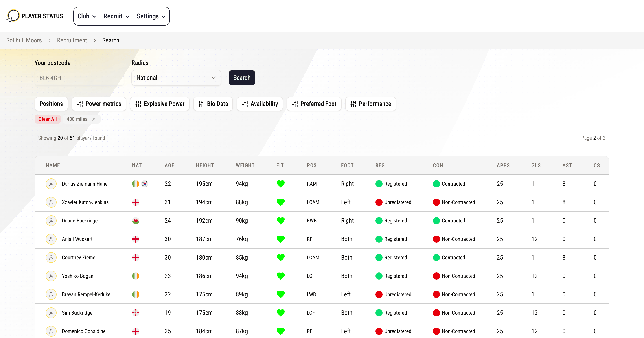Click Xzavier Kutch-Jenkins' England flag icon
Image resolution: width=644 pixels, height=338 pixels.
click(136, 202)
